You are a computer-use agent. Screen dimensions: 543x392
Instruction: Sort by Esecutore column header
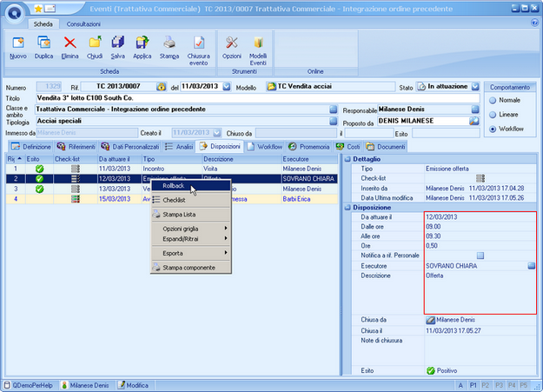309,159
